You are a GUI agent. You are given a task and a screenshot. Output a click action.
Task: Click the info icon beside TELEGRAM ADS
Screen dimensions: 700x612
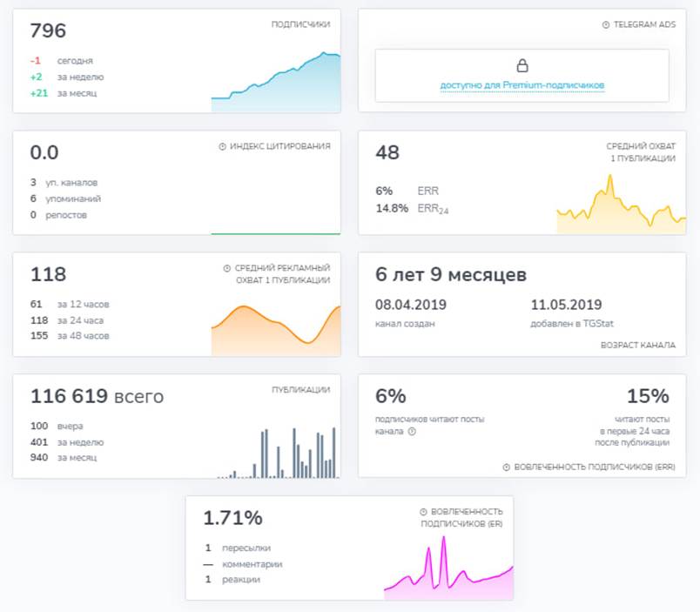coord(606,25)
